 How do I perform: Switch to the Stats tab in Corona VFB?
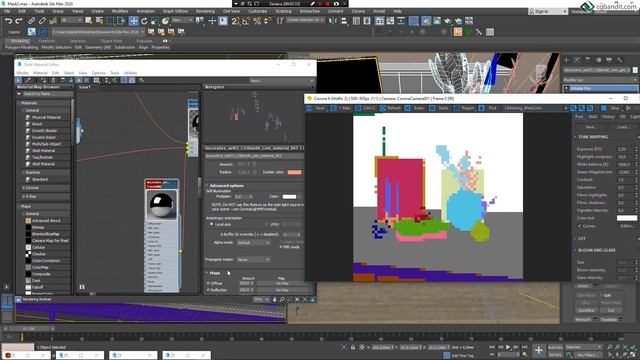593,117
